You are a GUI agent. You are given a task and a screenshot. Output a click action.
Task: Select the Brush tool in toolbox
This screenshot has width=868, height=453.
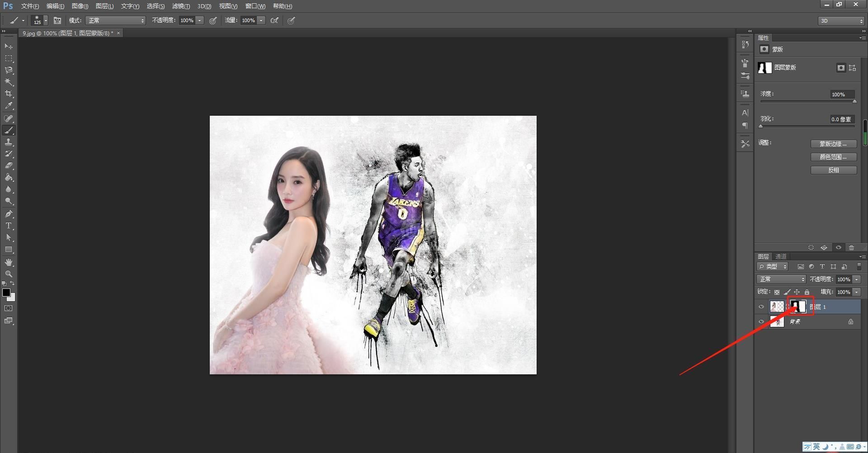click(9, 130)
